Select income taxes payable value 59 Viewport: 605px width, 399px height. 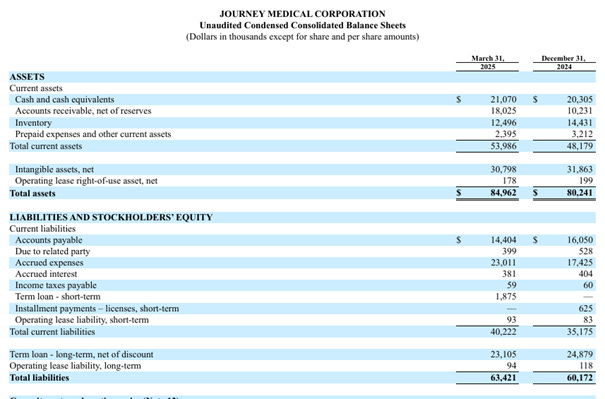(x=512, y=286)
